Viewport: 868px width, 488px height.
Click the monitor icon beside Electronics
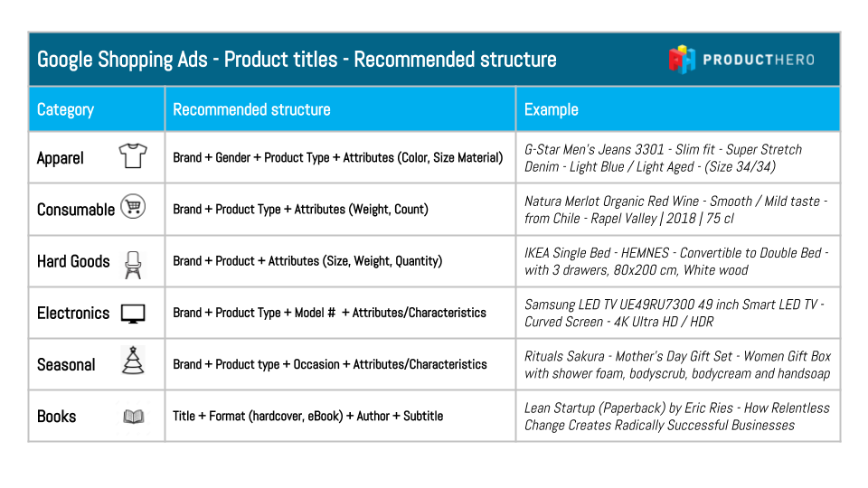(x=133, y=314)
